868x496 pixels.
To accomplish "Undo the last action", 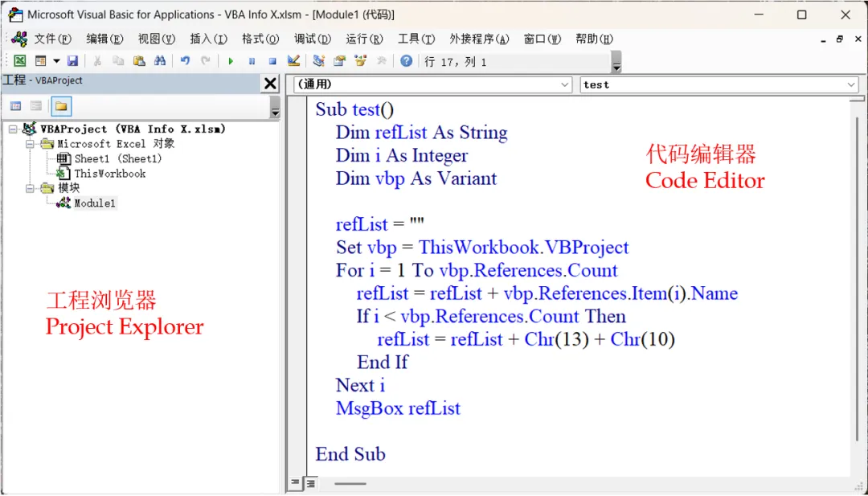I will tap(185, 61).
